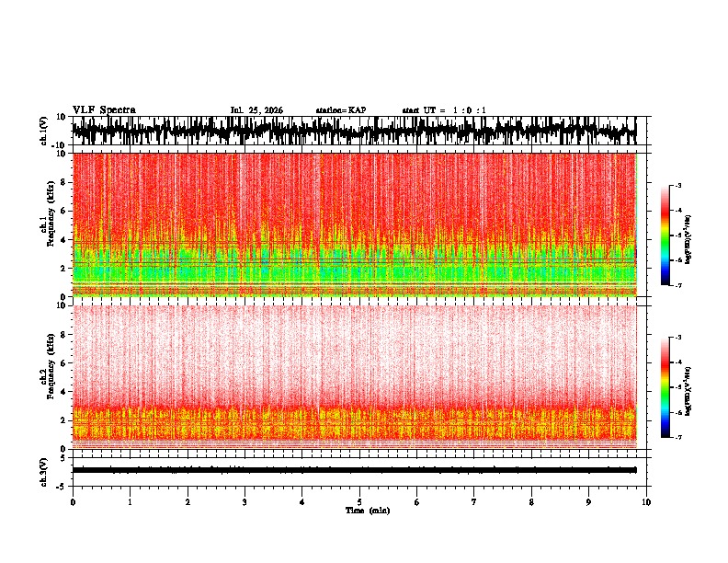Click the 'Time (min)' axis label
Screen dimensions: 728x563
[x=368, y=511]
